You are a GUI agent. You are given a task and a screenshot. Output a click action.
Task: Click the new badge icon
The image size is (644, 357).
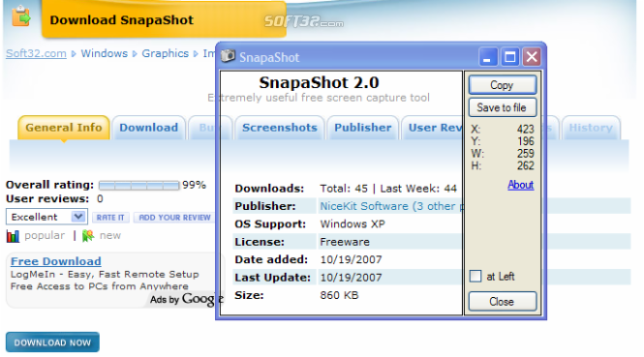tap(88, 236)
